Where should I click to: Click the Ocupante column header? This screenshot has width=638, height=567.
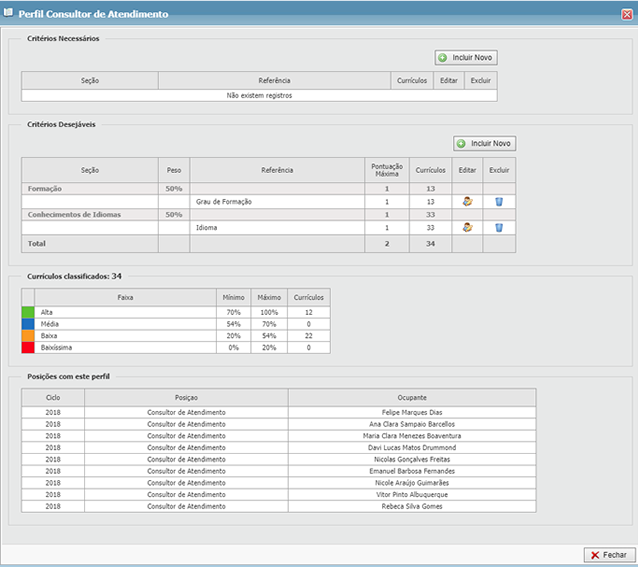[x=412, y=397]
